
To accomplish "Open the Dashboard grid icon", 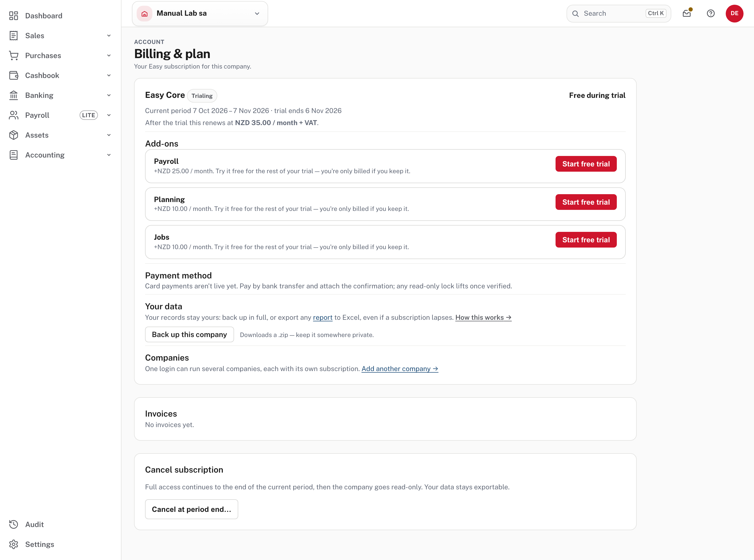I will coord(14,16).
